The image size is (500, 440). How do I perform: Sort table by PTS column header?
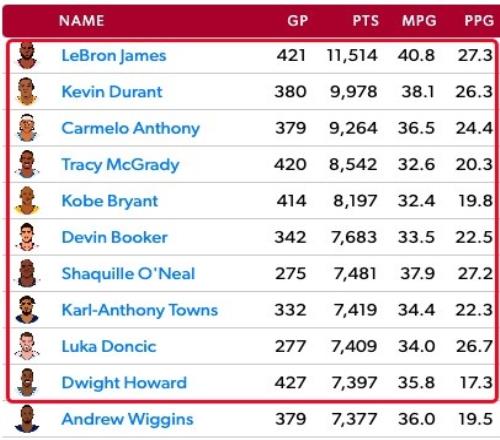[x=366, y=21]
